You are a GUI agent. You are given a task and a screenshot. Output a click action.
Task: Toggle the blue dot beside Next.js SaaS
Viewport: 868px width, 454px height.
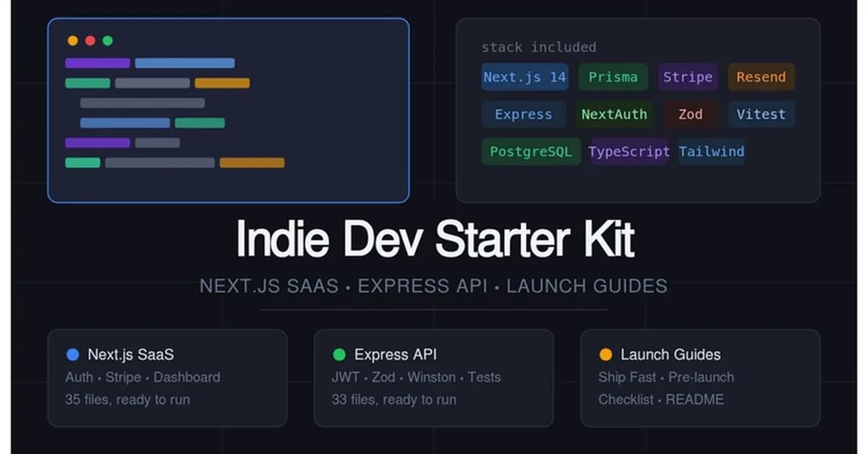coord(71,354)
